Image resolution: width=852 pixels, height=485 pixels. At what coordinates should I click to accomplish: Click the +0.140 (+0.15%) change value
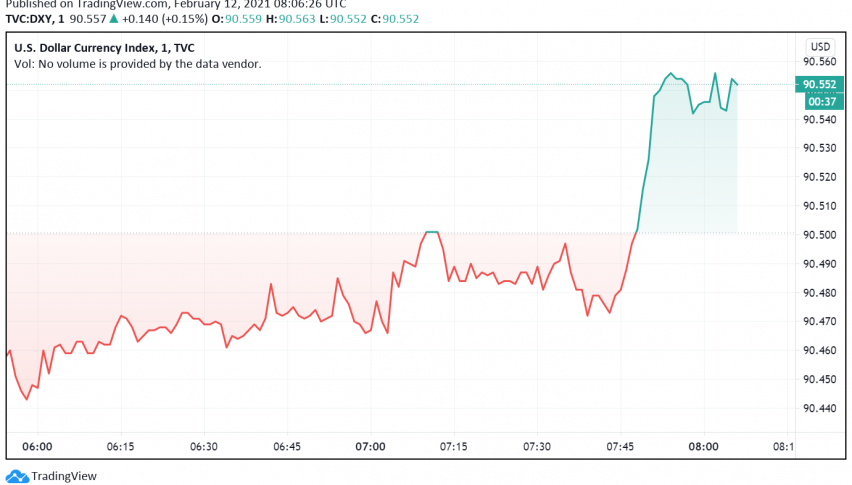(x=165, y=19)
